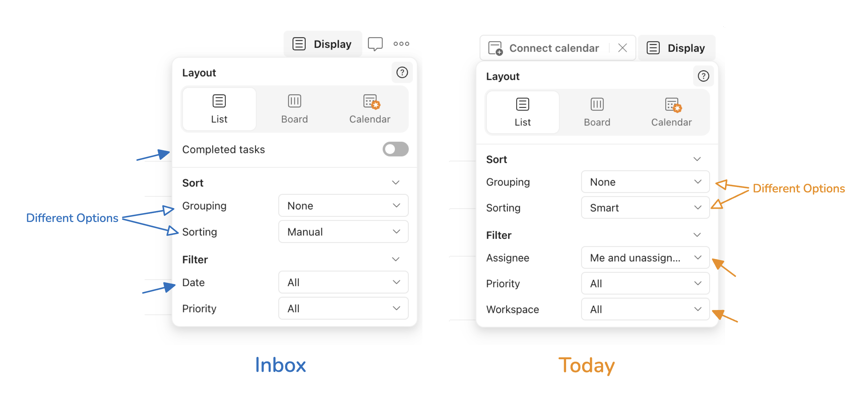Click the comments icon beside Inbox Display
The image size is (868, 397).
click(375, 44)
